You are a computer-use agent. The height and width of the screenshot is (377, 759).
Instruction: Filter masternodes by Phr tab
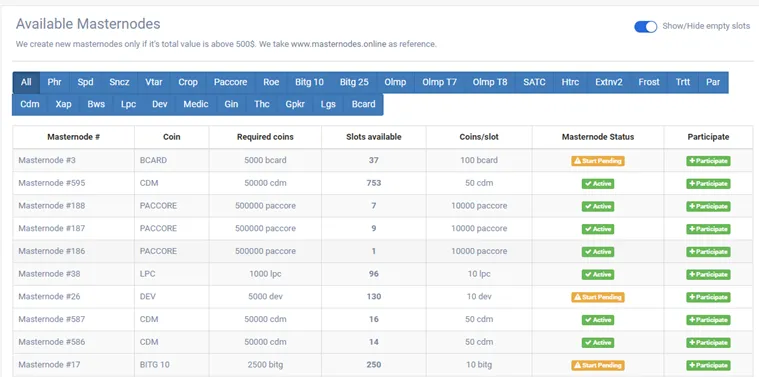click(54, 82)
